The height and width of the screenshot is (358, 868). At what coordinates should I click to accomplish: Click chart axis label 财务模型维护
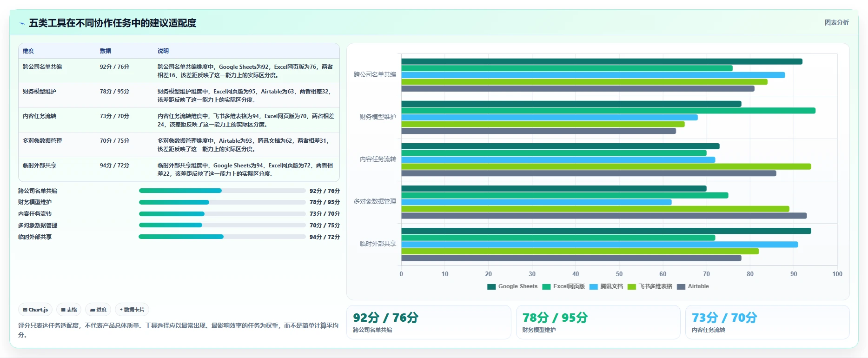tap(378, 117)
